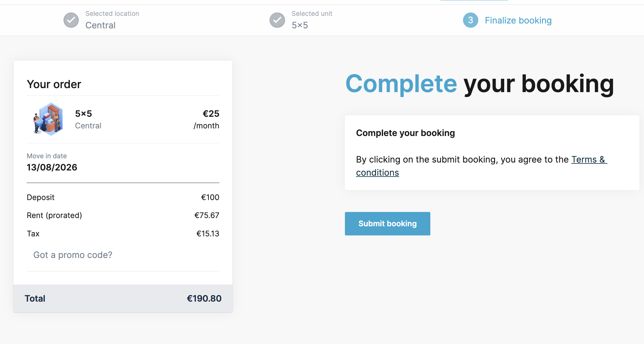Open the Terms & conditions link

(x=482, y=166)
